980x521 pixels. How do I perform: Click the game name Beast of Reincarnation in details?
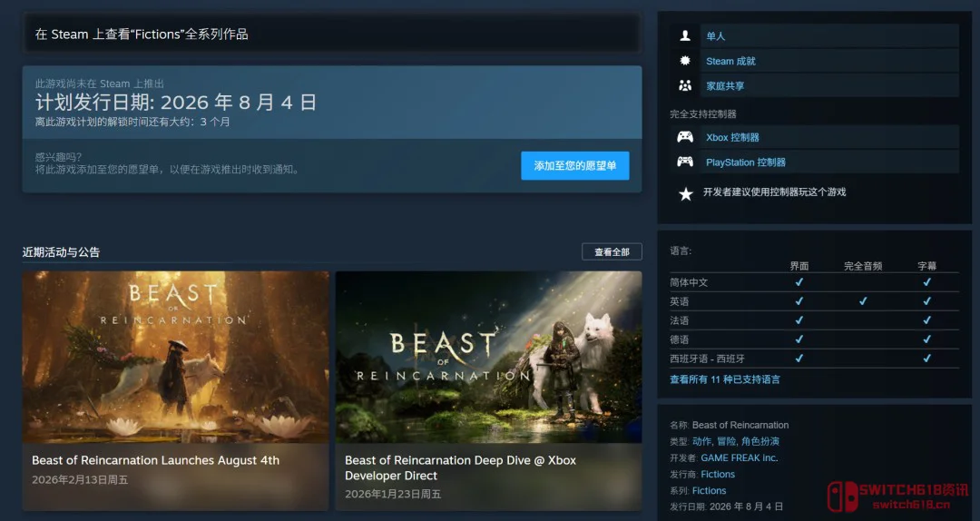click(x=740, y=425)
